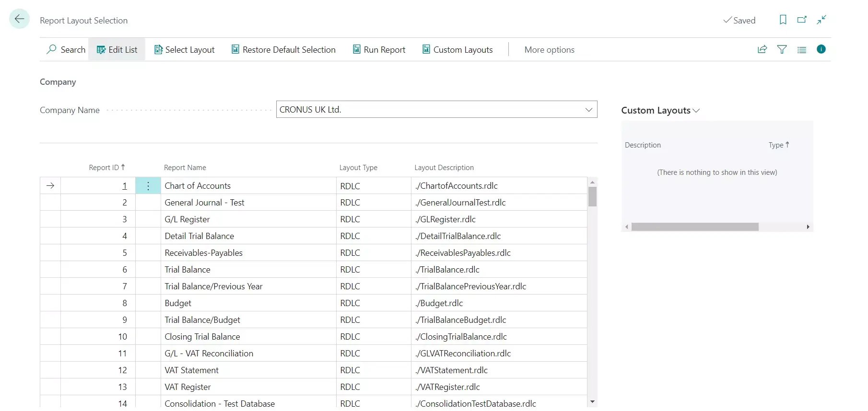Viewport: 868px width, 411px height.
Task: Click scroll down arrow of report list
Action: click(592, 401)
